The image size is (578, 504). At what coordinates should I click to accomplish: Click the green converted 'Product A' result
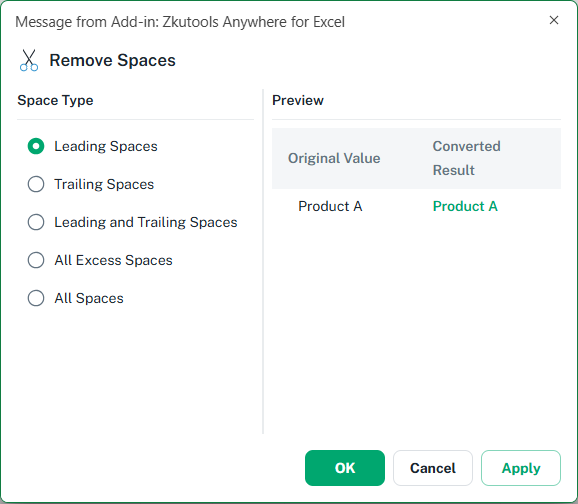(x=465, y=206)
